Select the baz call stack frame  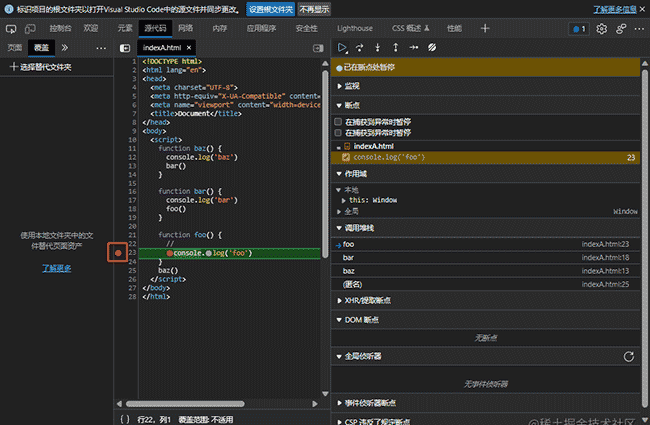coord(485,271)
